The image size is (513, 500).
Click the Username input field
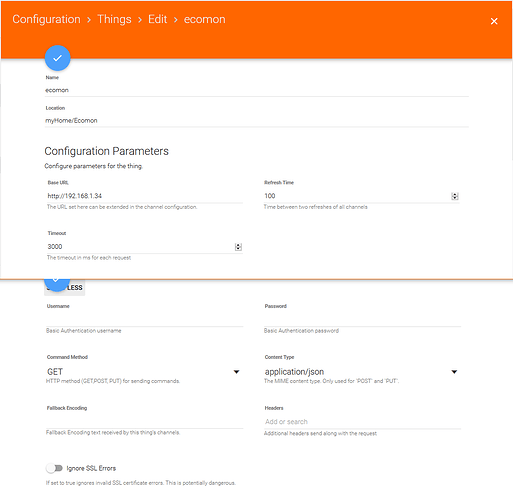click(145, 320)
